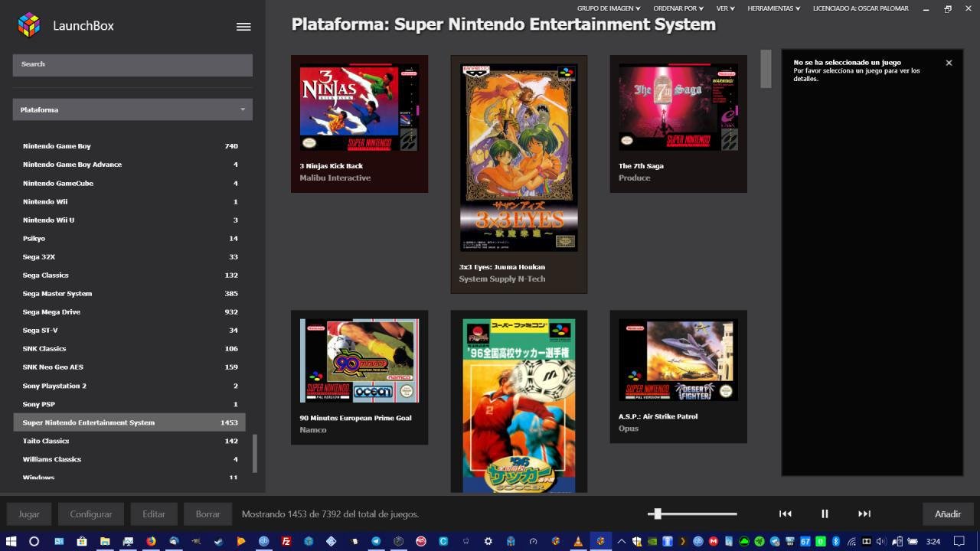Click the LaunchBox logo icon
This screenshot has width=980, height=551.
[x=29, y=25]
